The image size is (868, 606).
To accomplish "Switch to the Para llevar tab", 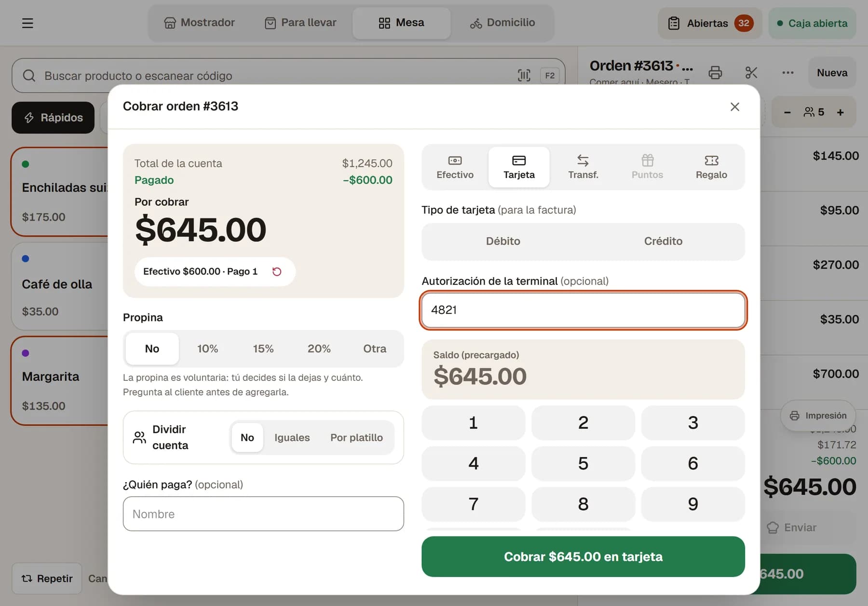I will (x=300, y=23).
